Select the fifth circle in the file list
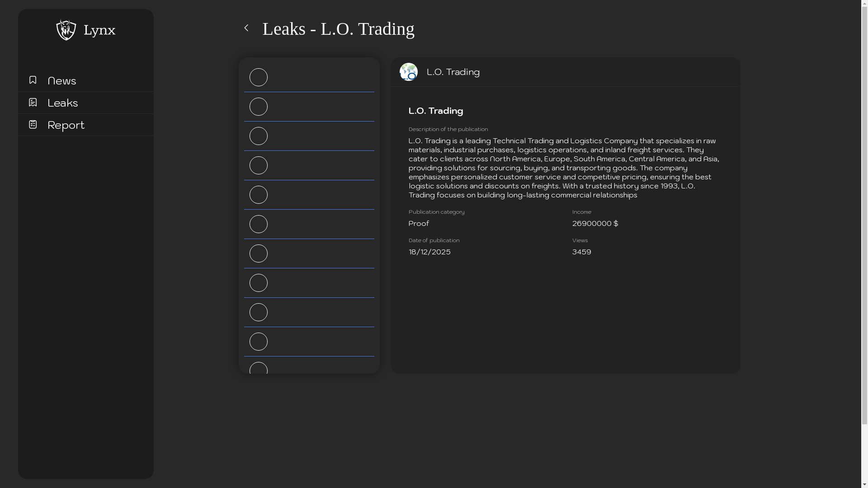Viewport: 868px width, 488px height. click(x=259, y=195)
